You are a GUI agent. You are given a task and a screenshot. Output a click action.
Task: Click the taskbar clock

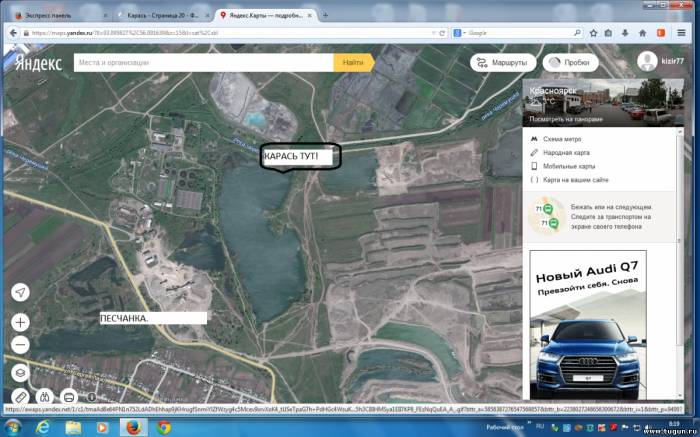click(674, 424)
